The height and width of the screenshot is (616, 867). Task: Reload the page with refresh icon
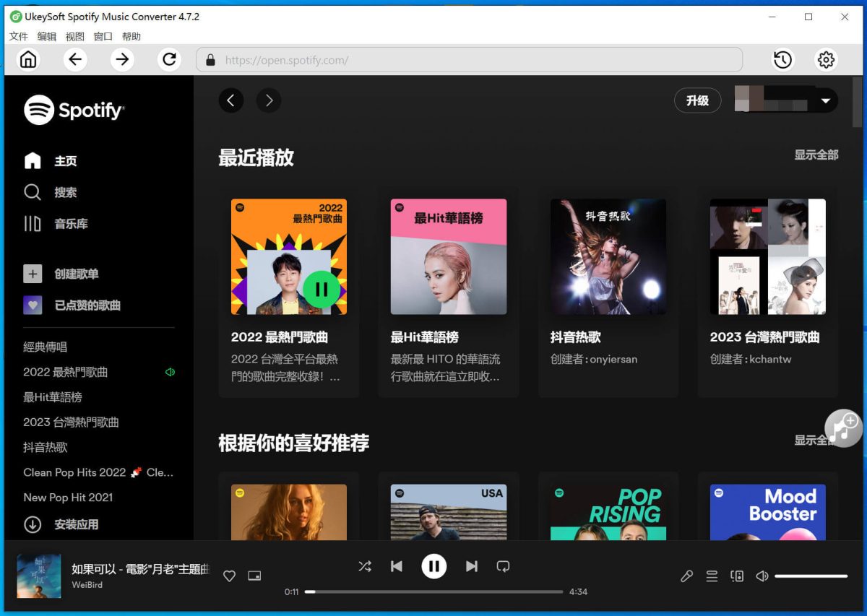pos(170,59)
